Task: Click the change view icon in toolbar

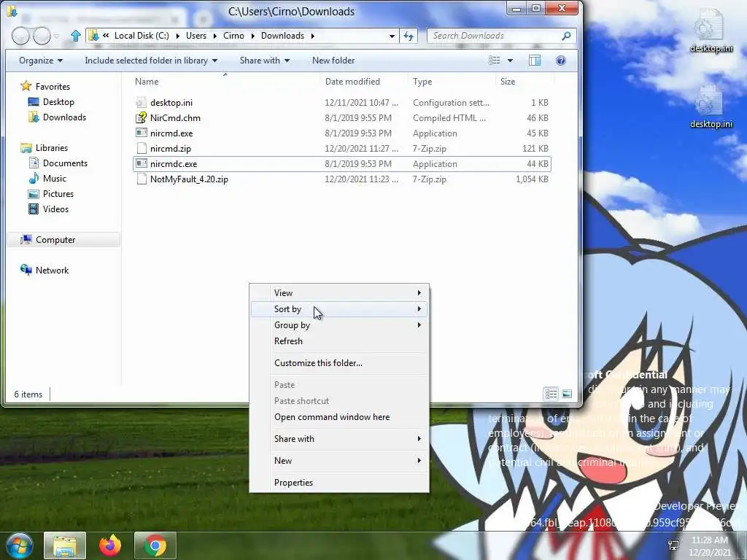Action: tap(495, 61)
